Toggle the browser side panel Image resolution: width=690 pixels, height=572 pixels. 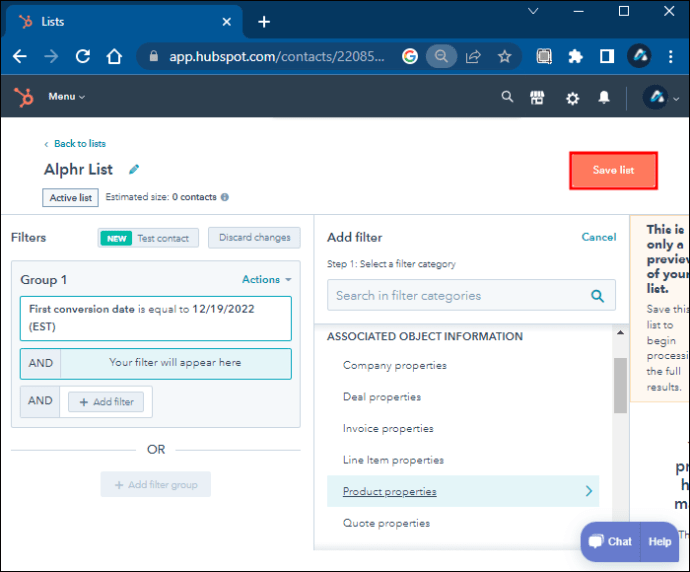coord(607,56)
